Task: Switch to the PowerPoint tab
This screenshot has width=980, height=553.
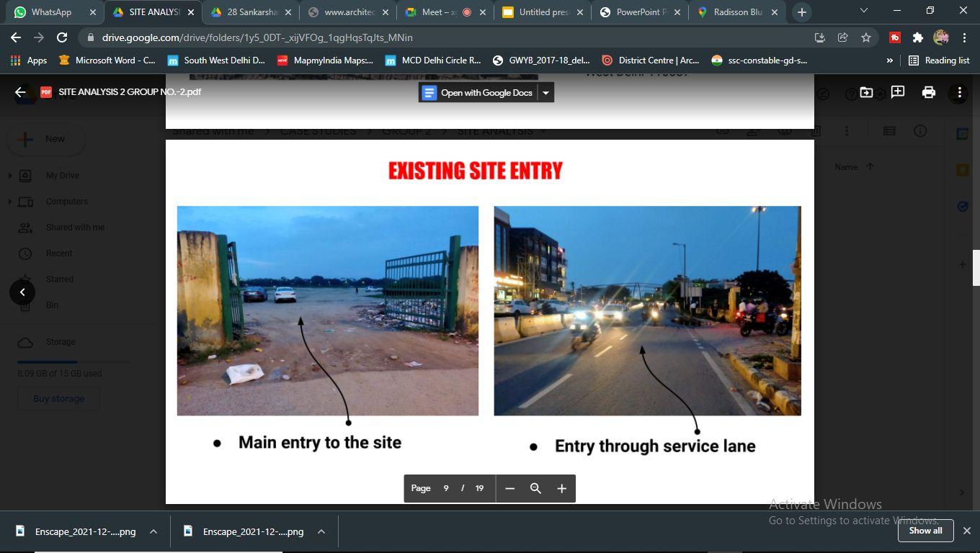Action: coord(640,12)
